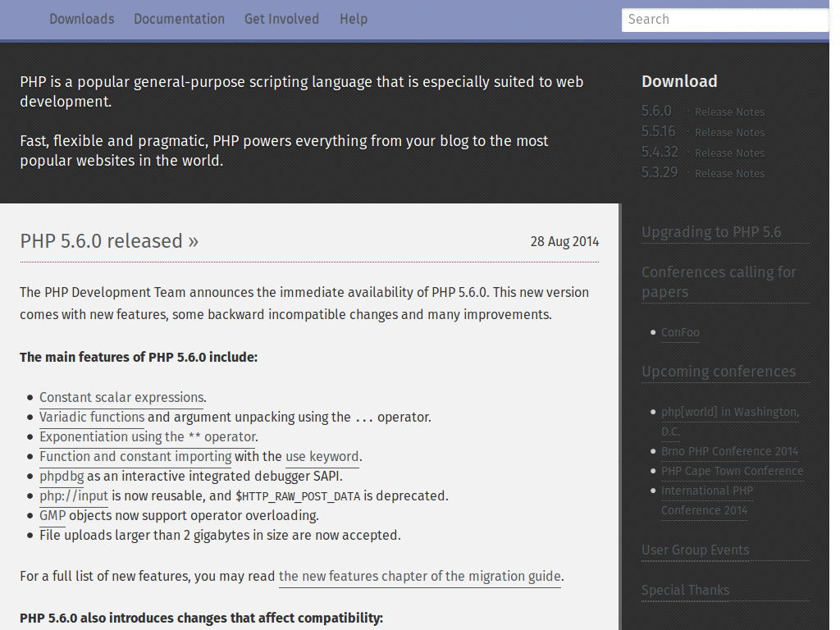Screen dimensions: 840x630
Task: Open the Downloads menu
Action: (82, 20)
